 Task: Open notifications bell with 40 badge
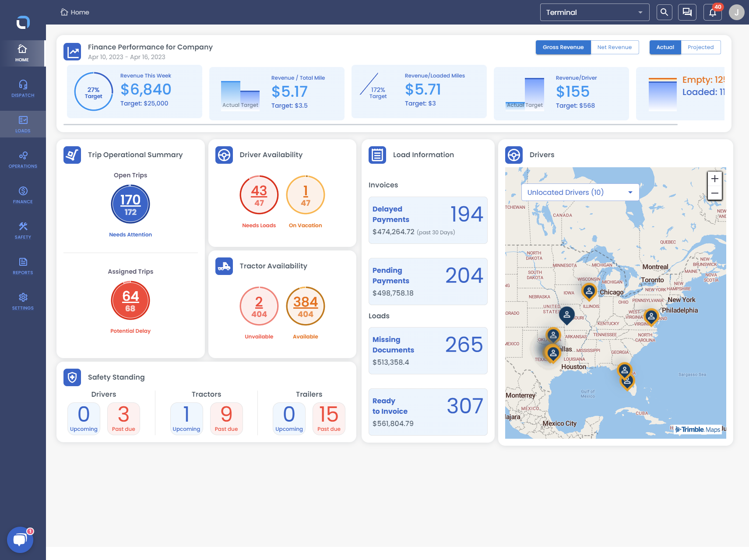click(x=713, y=12)
